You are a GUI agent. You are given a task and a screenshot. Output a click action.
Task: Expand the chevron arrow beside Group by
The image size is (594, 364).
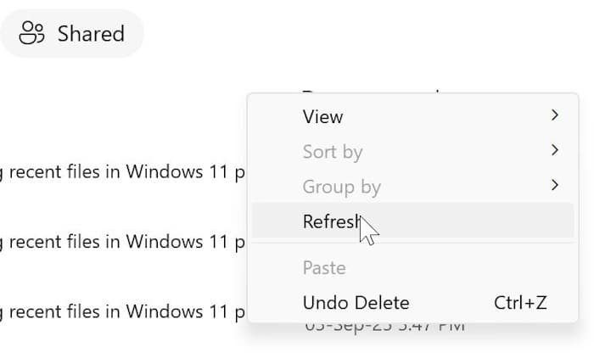click(x=555, y=186)
